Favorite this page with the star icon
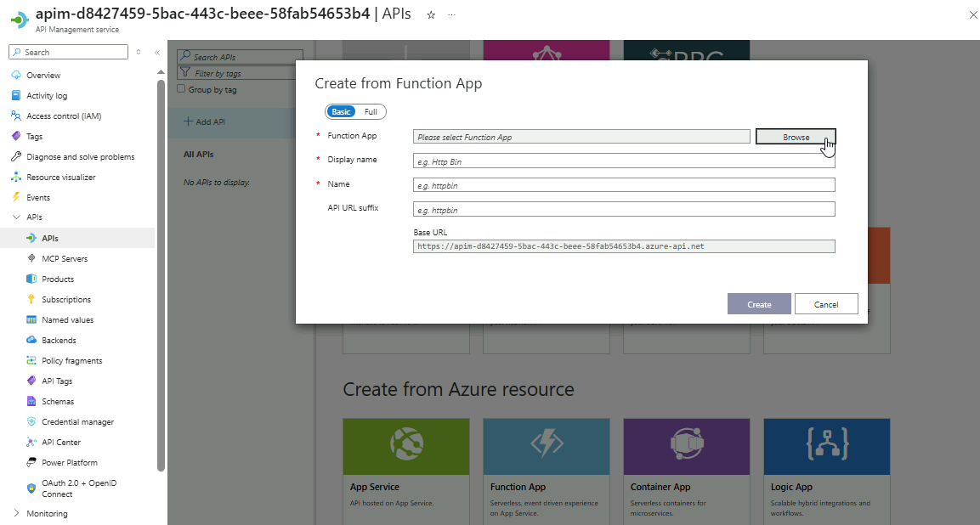The height and width of the screenshot is (525, 980). click(x=431, y=15)
